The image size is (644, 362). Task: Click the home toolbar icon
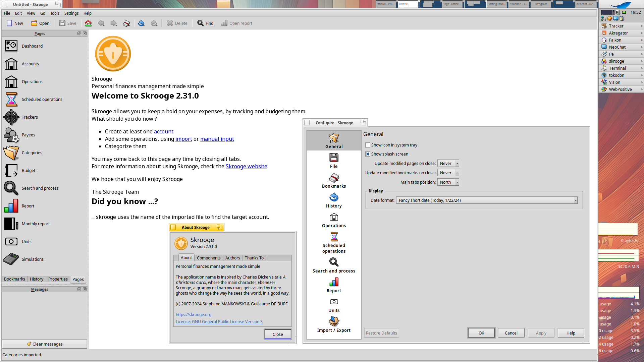[x=88, y=23]
